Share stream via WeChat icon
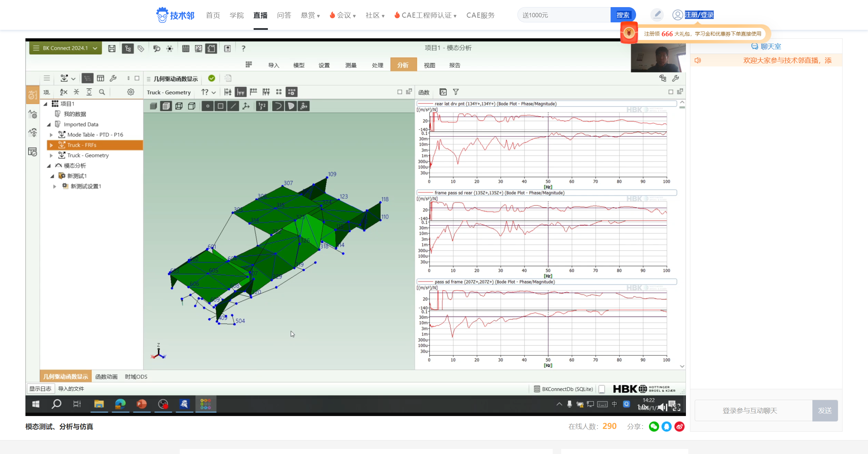Image resolution: width=868 pixels, height=454 pixels. click(x=654, y=427)
